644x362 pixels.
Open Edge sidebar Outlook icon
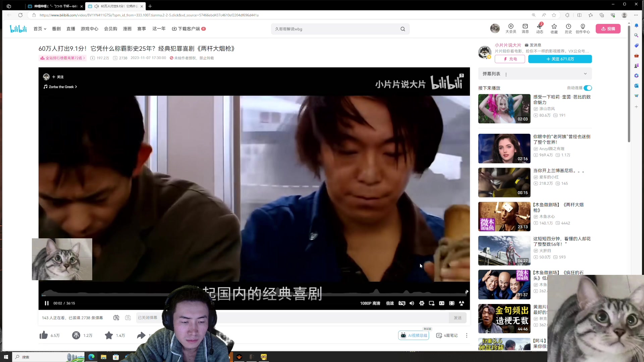(x=636, y=86)
